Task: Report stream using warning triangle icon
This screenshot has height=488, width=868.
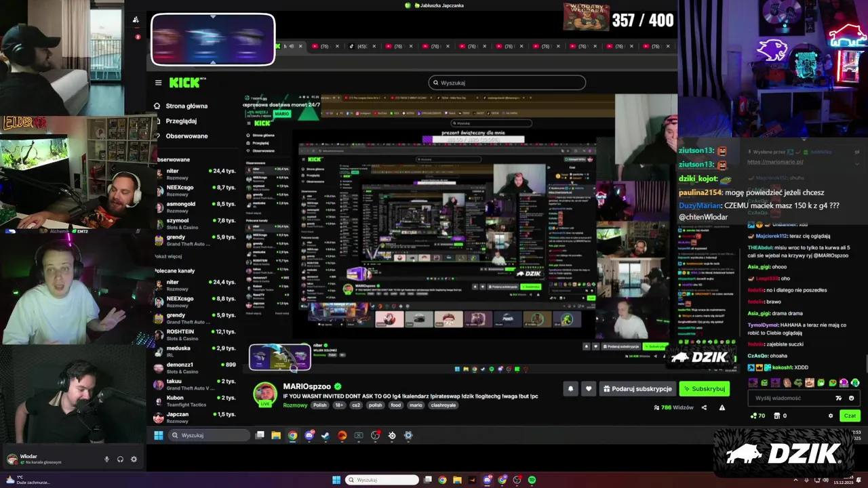Action: pos(722,407)
